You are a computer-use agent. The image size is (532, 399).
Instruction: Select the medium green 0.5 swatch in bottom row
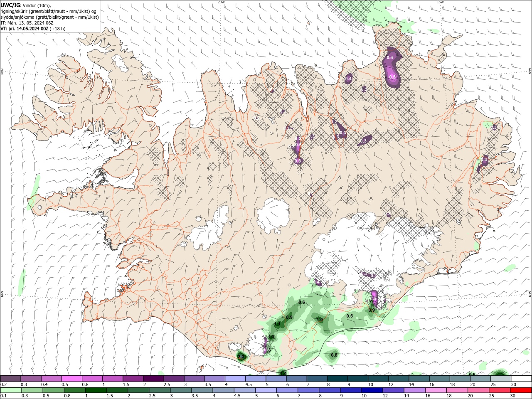pyautogui.click(x=54, y=390)
